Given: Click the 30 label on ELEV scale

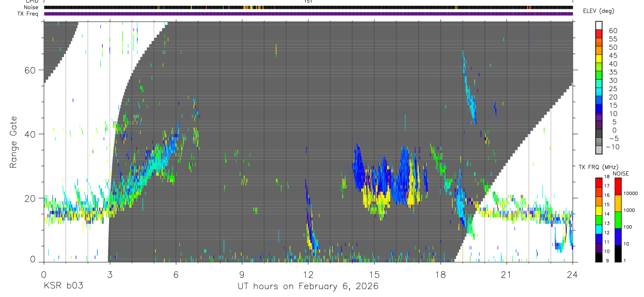Looking at the screenshot, I should coord(613,81).
